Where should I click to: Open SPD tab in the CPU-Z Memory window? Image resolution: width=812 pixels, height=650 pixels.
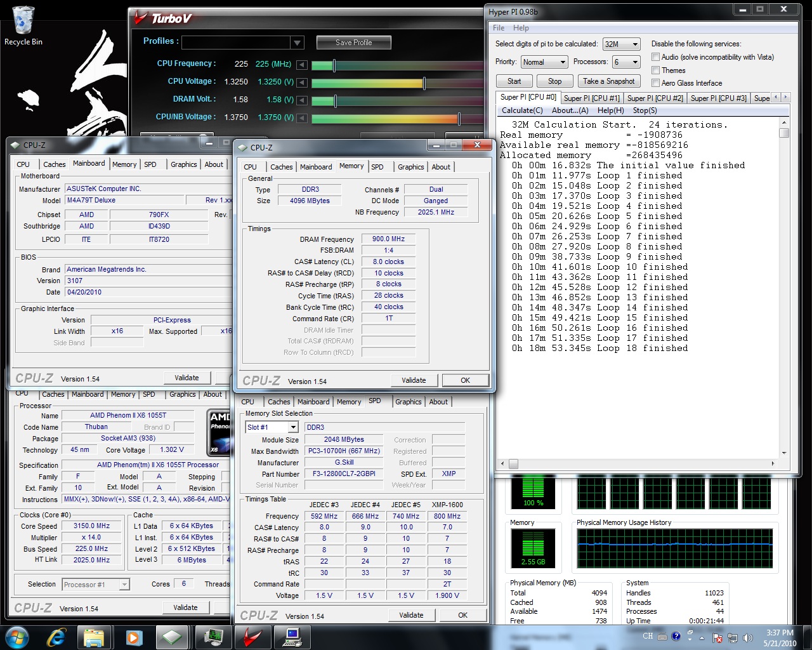pos(377,167)
